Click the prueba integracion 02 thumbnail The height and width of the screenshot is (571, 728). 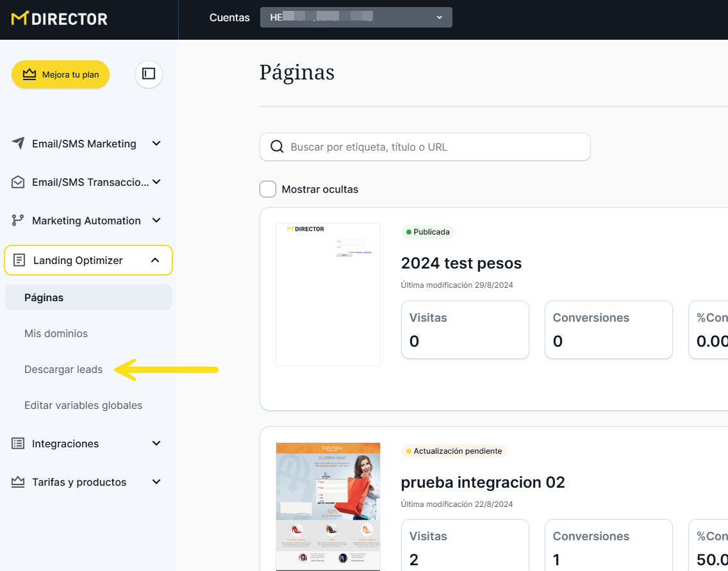(x=327, y=505)
